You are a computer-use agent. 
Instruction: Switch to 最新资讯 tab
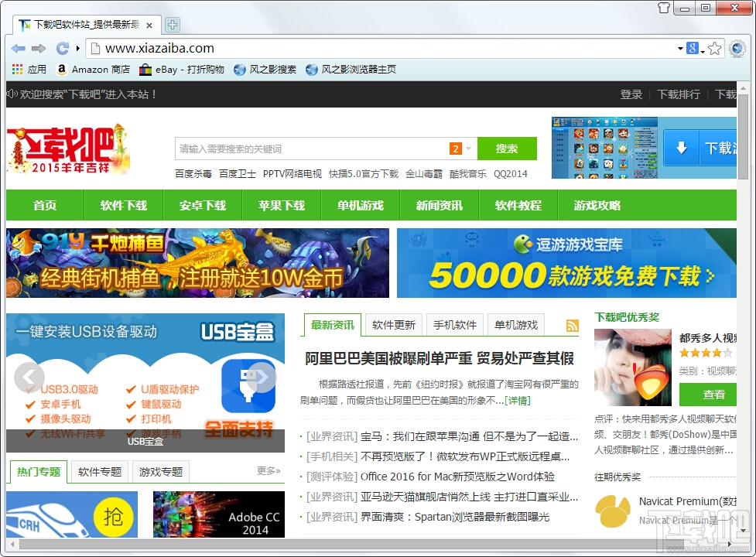[332, 325]
